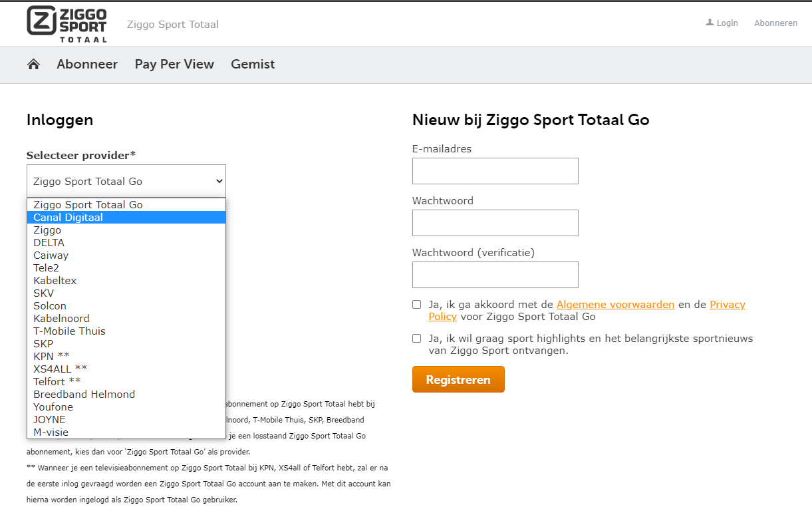Image resolution: width=812 pixels, height=511 pixels.
Task: Choose SKV from provider list
Action: [126, 293]
